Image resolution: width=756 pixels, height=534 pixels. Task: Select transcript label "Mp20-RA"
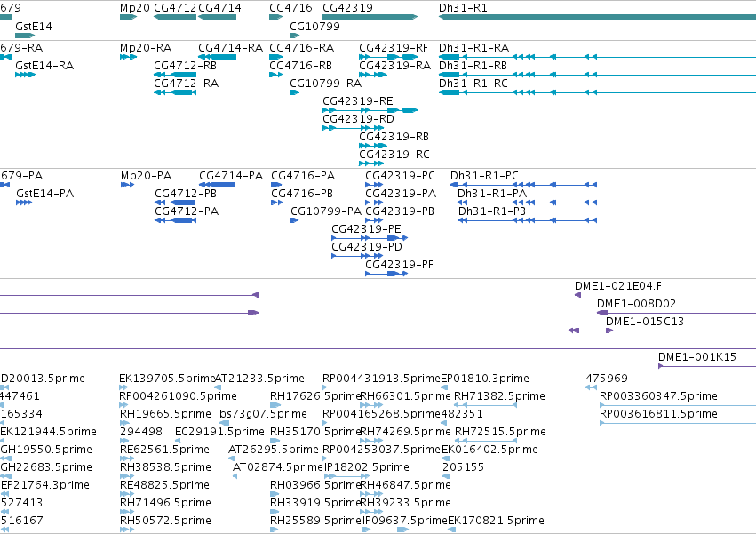[145, 48]
